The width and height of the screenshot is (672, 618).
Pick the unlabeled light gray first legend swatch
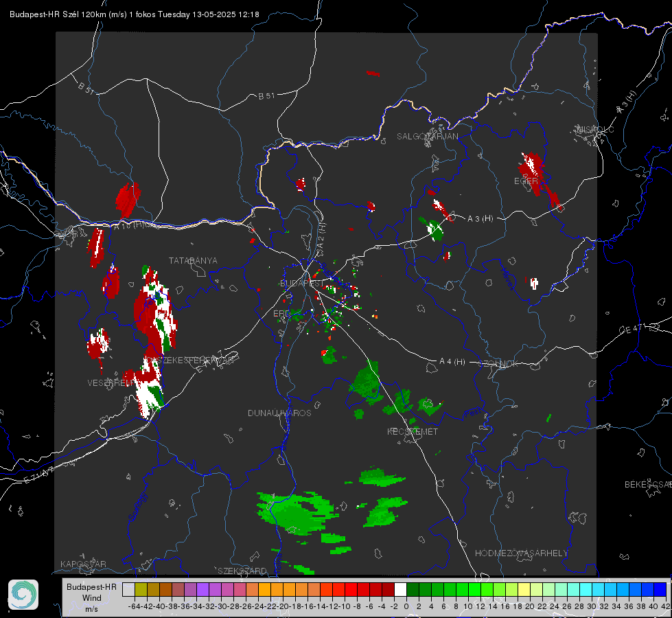(128, 589)
